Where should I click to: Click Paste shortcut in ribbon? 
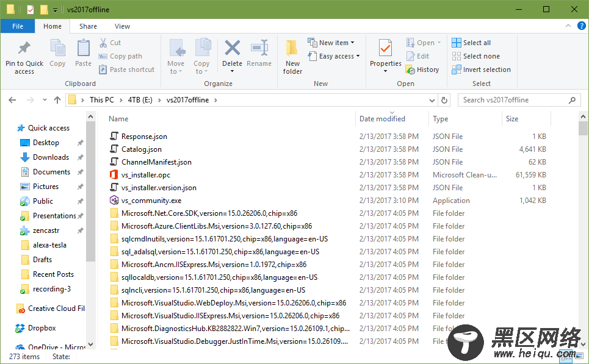126,70
